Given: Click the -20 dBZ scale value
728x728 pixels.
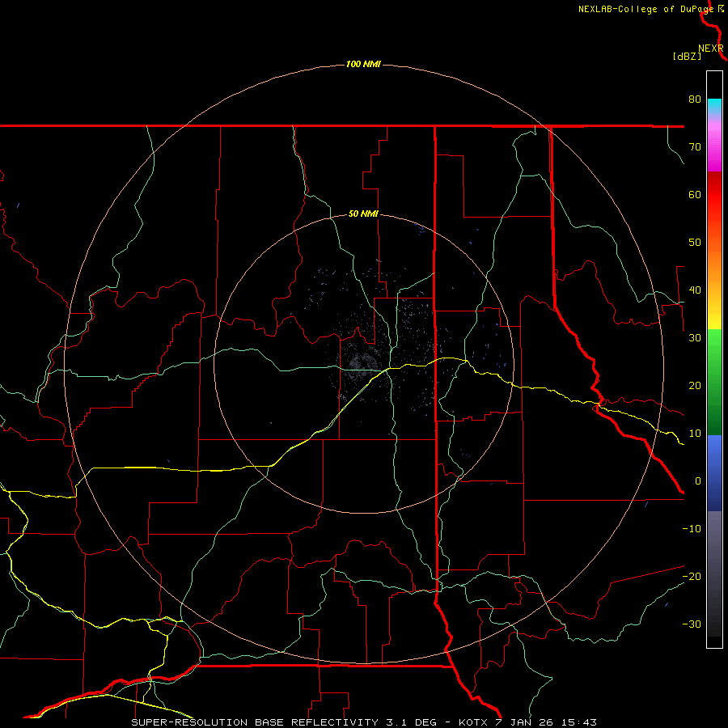Looking at the screenshot, I should pyautogui.click(x=692, y=576).
